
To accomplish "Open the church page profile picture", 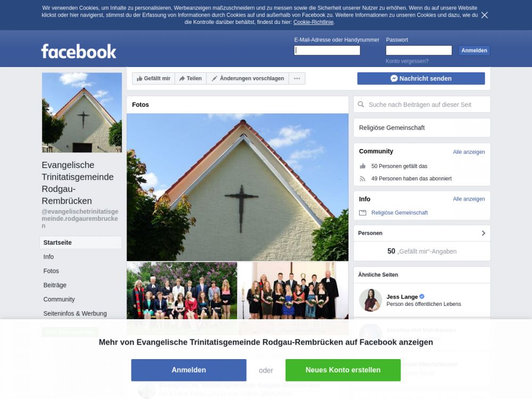I will tap(82, 113).
